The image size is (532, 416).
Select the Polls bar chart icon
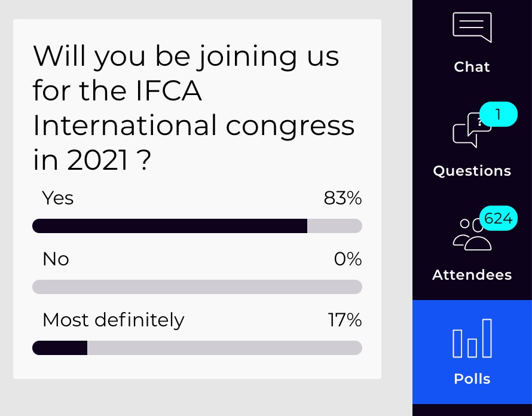click(472, 338)
